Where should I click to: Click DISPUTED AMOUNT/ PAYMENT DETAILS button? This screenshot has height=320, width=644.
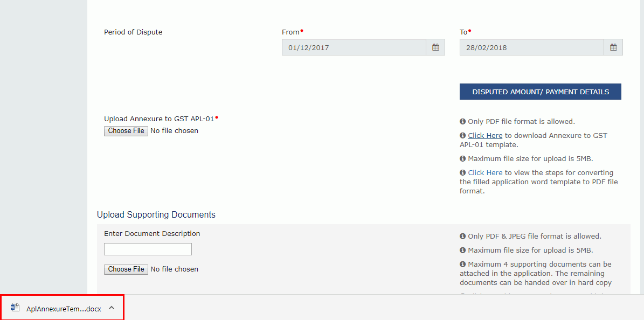coord(540,92)
